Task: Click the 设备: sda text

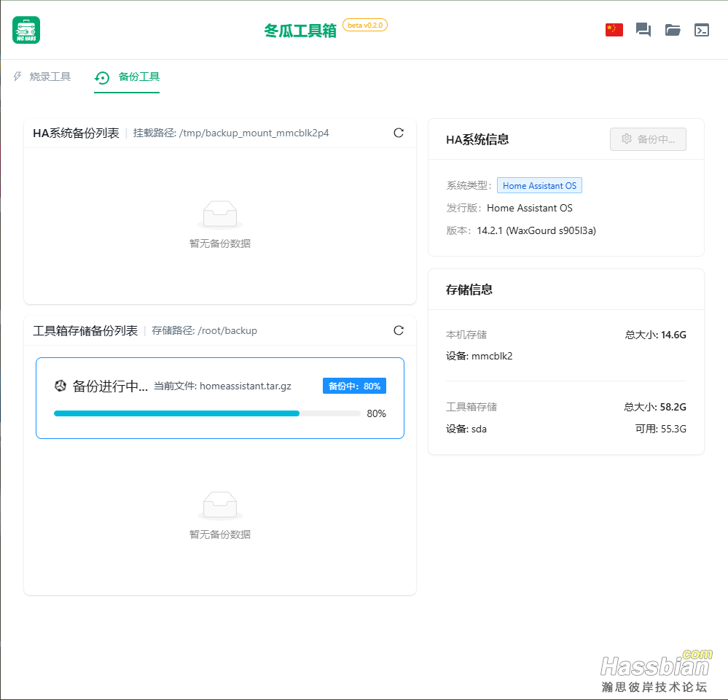Action: (x=466, y=429)
